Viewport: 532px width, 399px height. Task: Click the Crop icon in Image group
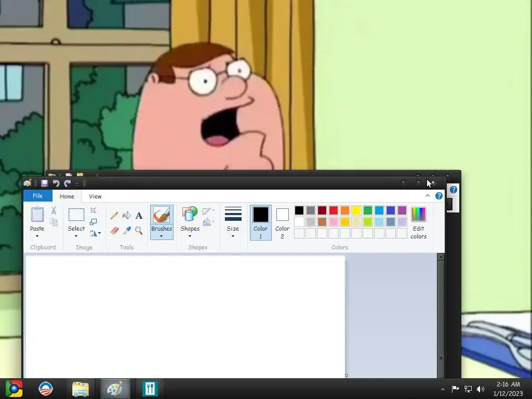tap(94, 210)
